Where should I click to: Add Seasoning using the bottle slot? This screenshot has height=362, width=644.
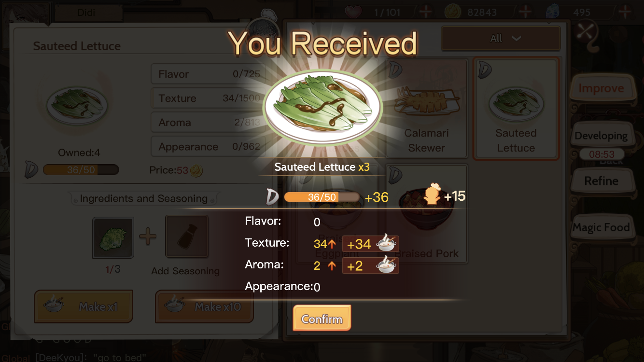pyautogui.click(x=187, y=237)
